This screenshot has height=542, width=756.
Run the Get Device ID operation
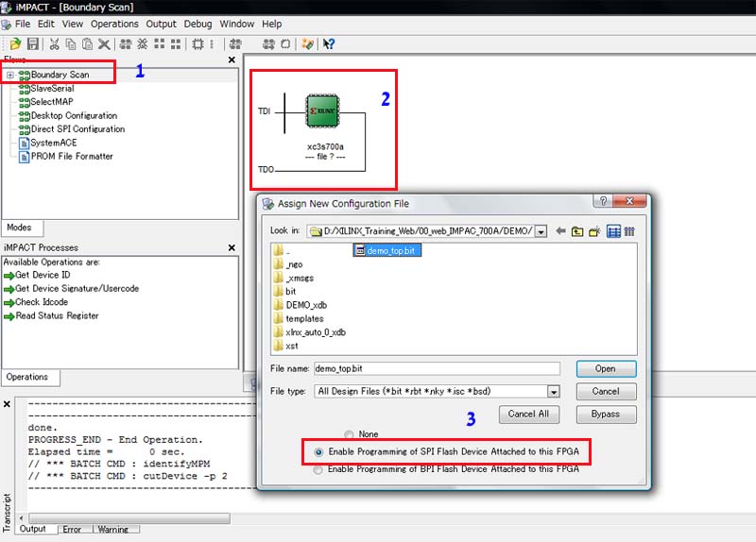pos(37,275)
